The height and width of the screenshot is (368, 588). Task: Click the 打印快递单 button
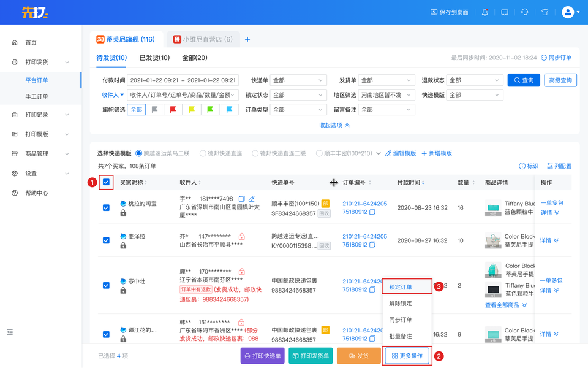point(262,356)
